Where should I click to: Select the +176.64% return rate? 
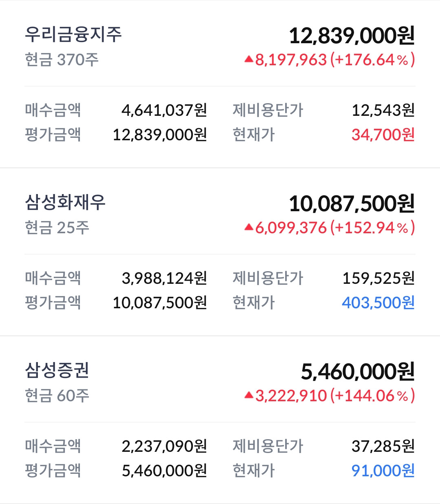coord(373,60)
